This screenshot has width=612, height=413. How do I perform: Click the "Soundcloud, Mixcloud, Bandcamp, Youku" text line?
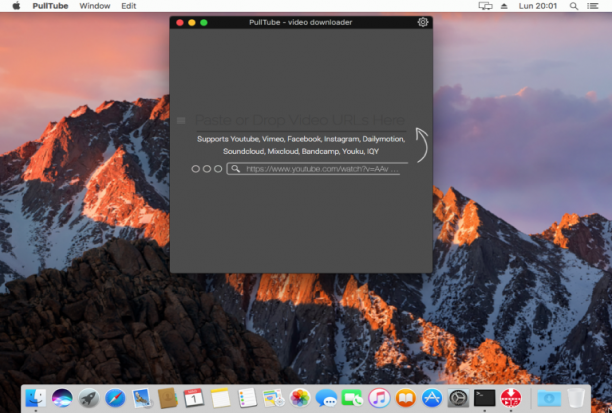(x=301, y=151)
